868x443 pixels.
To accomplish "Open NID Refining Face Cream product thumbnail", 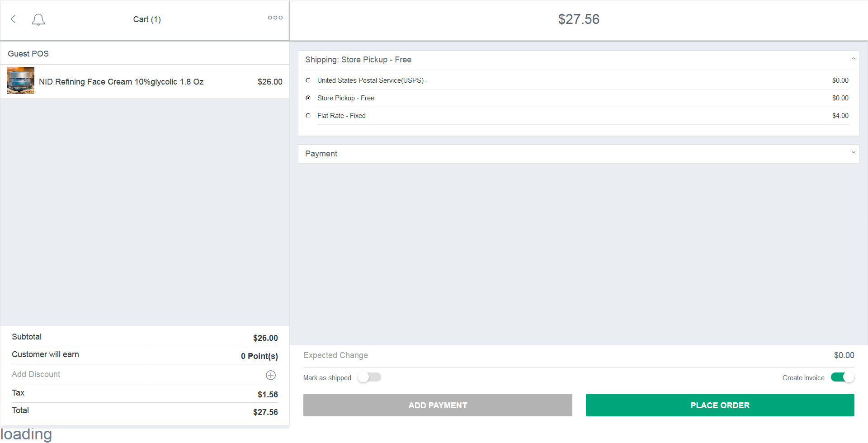I will click(21, 80).
